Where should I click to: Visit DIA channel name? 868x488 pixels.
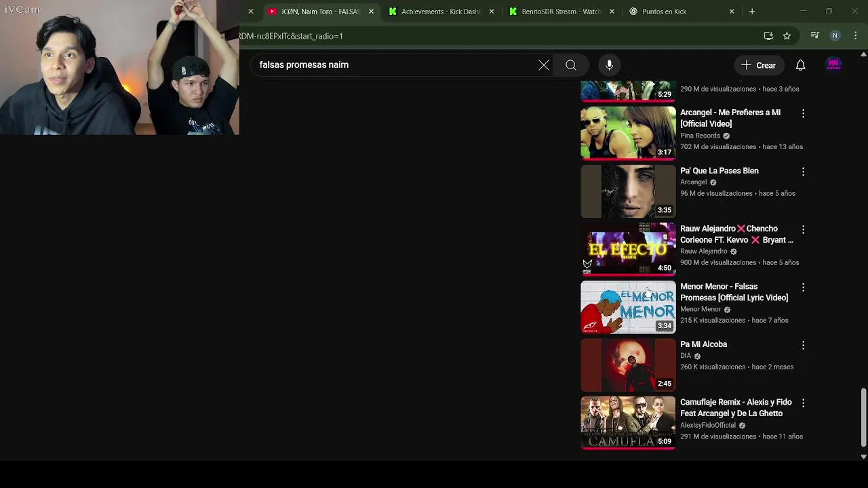click(x=686, y=356)
